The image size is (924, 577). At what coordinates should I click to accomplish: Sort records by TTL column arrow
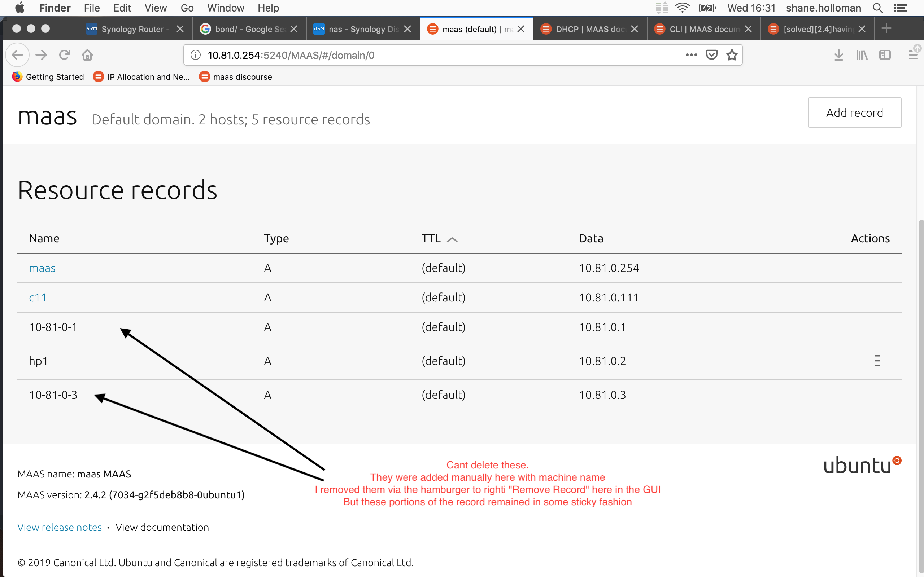[452, 239]
